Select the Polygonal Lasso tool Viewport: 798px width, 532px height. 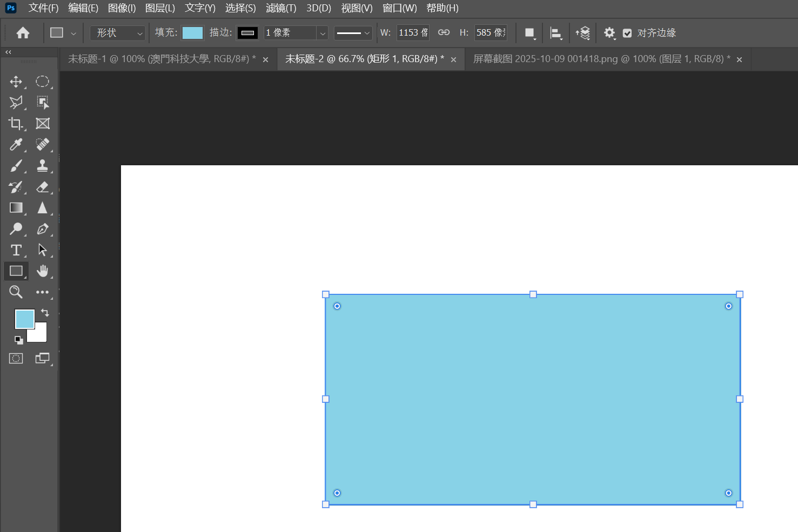tap(16, 103)
